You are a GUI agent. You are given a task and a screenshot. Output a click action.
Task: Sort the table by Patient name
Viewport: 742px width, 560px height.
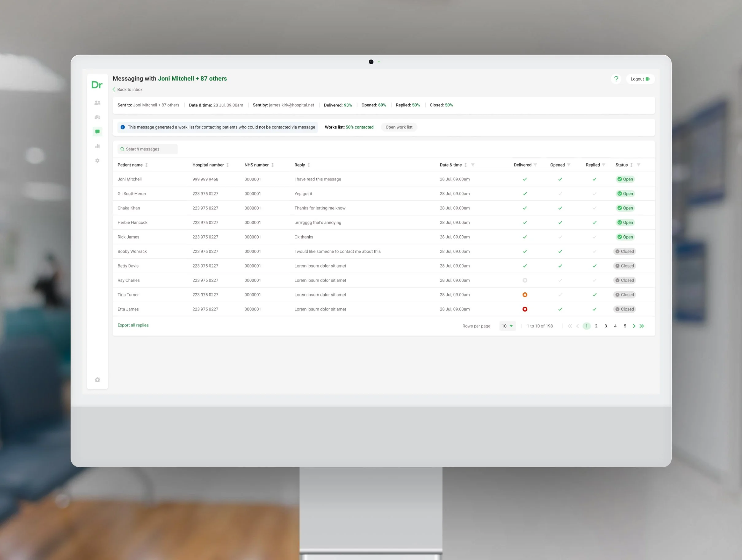pos(147,165)
